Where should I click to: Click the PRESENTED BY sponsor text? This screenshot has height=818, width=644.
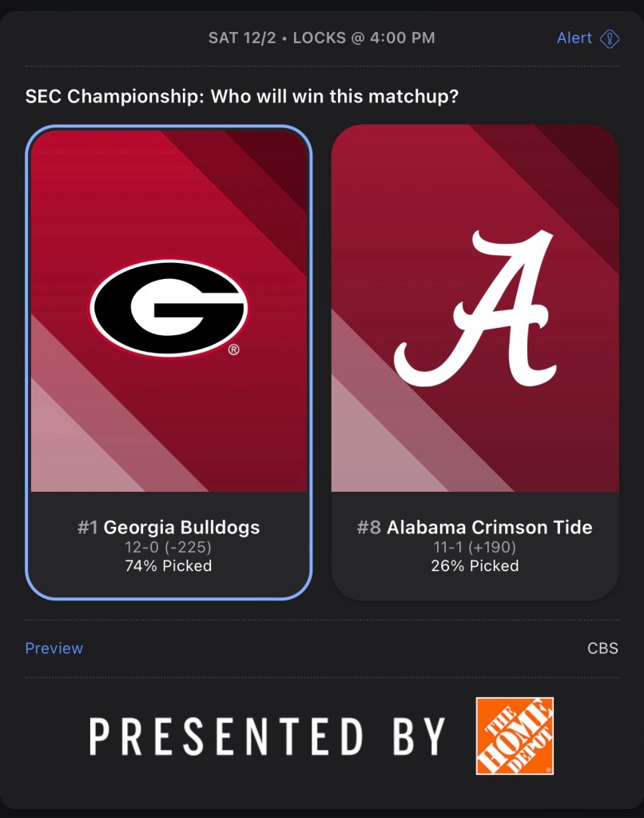pos(268,736)
